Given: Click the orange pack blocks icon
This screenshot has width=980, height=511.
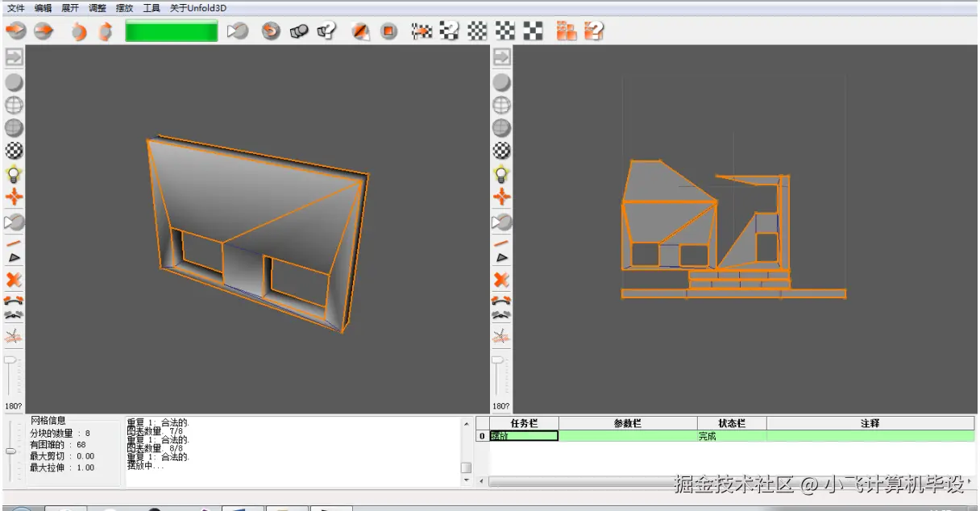Looking at the screenshot, I should (567, 31).
